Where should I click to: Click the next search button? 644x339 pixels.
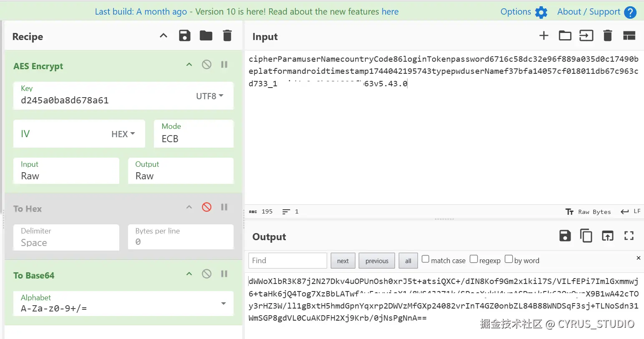coord(343,261)
